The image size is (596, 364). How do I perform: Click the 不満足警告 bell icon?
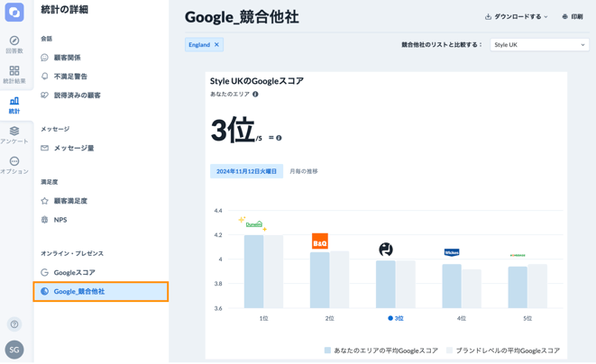tap(44, 76)
